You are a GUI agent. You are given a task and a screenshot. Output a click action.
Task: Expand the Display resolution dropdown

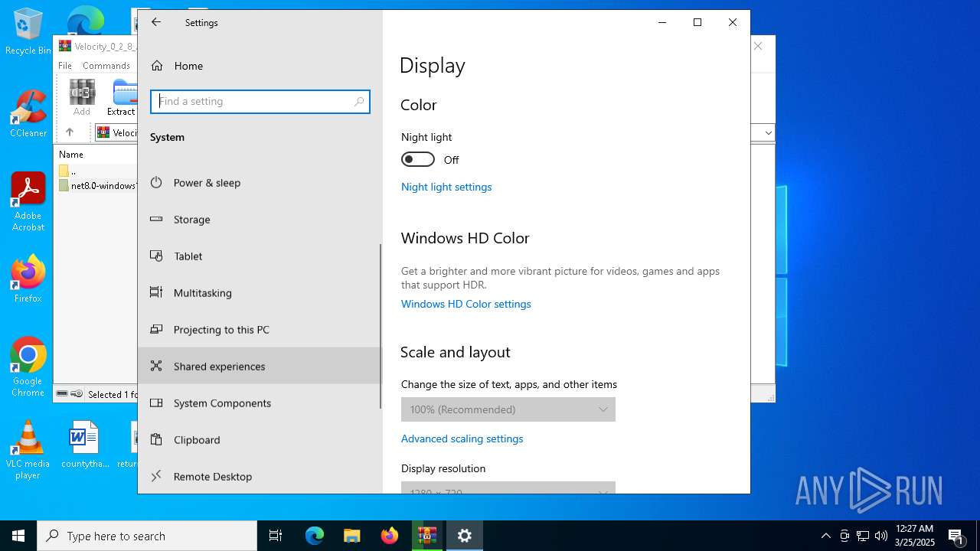(x=508, y=488)
